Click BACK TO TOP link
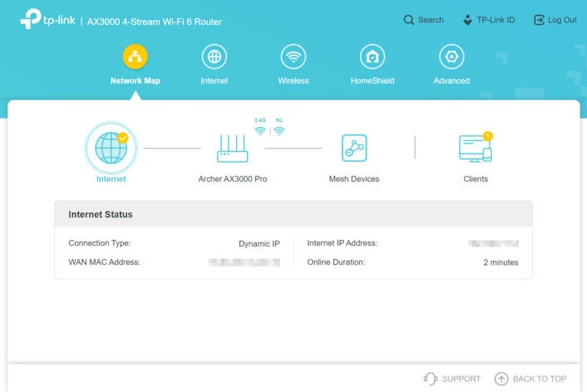The image size is (587, 392). click(x=530, y=379)
